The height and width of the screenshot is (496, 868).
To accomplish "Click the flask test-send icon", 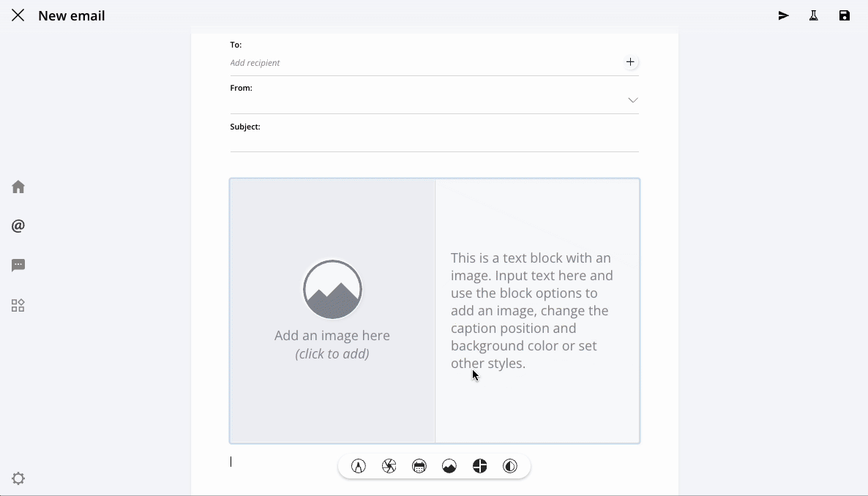I will [x=814, y=15].
